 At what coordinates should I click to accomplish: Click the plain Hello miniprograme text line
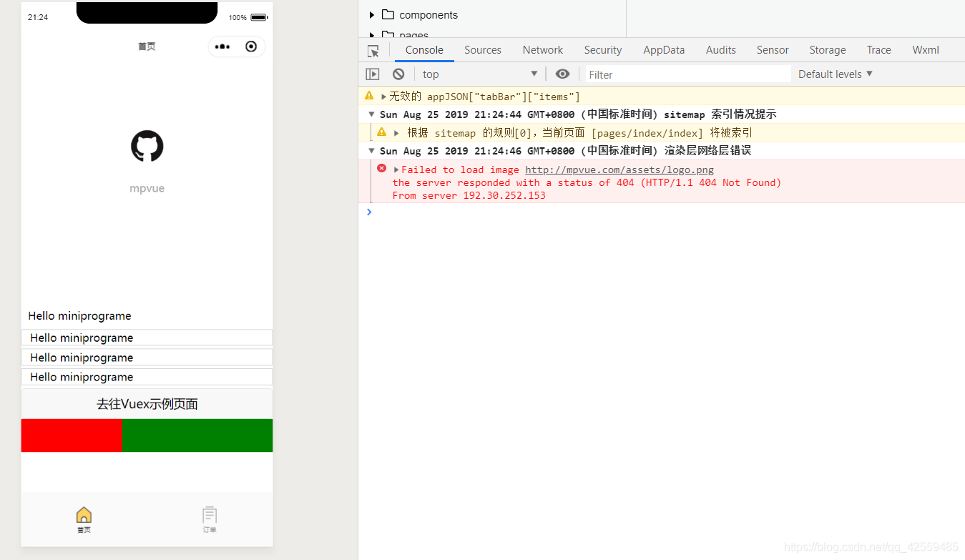(x=80, y=316)
